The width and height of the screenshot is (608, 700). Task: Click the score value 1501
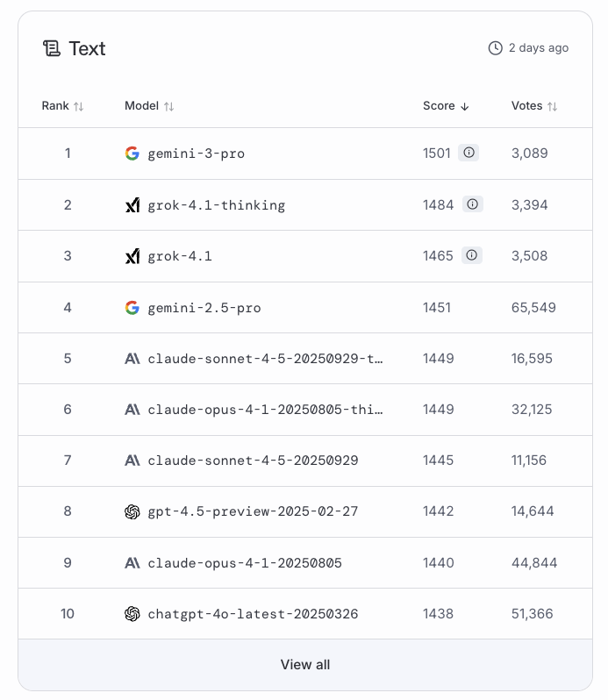(x=437, y=154)
